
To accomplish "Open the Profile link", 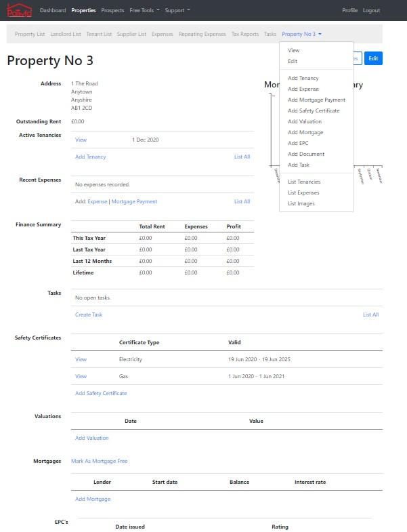I will click(349, 11).
